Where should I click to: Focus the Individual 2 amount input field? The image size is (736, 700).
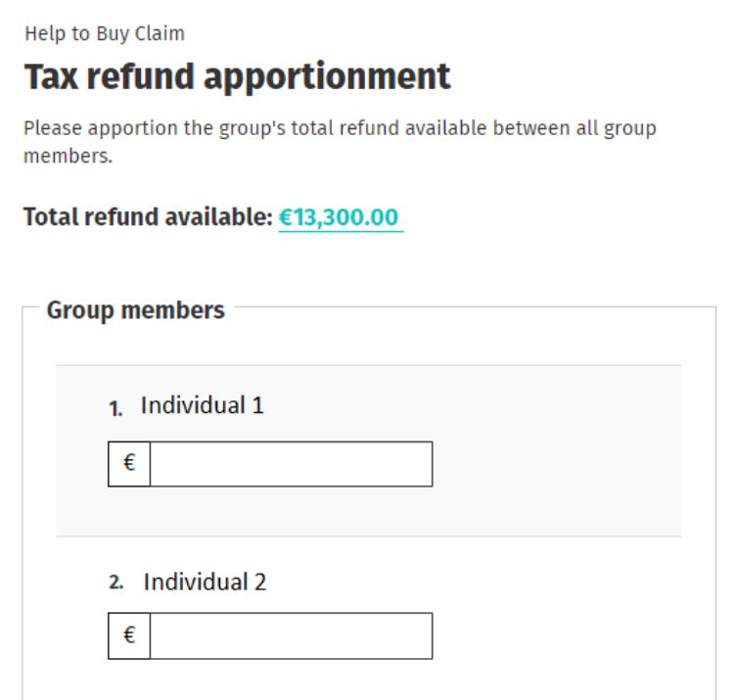291,635
